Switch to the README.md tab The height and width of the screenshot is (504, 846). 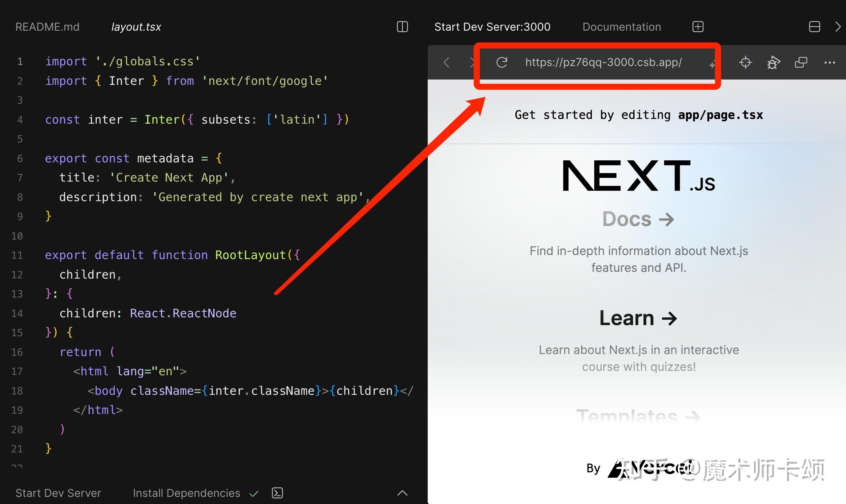pyautogui.click(x=47, y=27)
